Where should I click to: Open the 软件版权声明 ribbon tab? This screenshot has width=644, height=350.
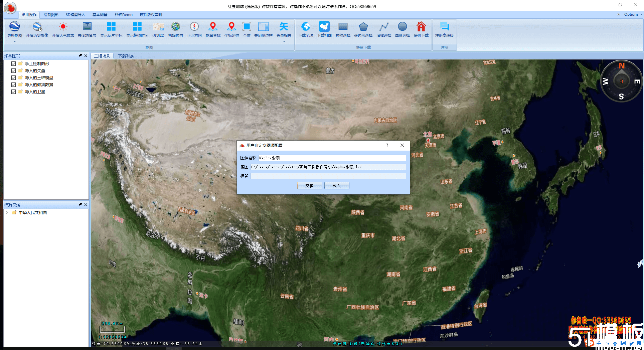(151, 15)
